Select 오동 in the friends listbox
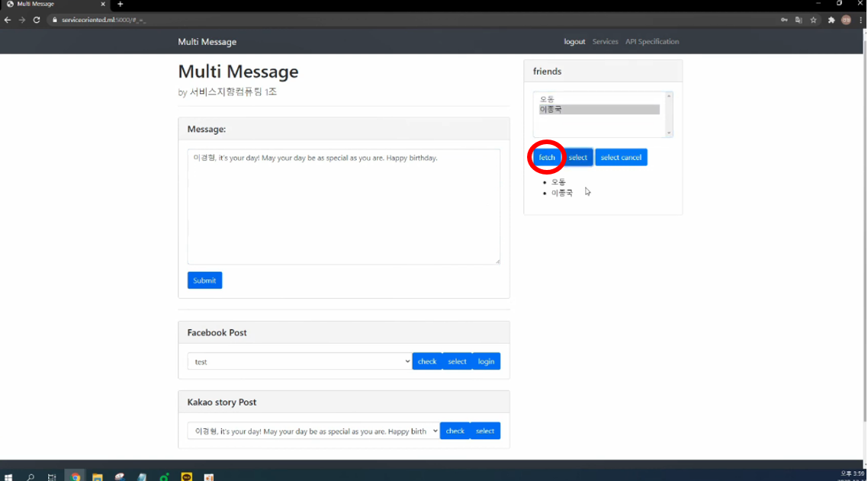 point(600,99)
